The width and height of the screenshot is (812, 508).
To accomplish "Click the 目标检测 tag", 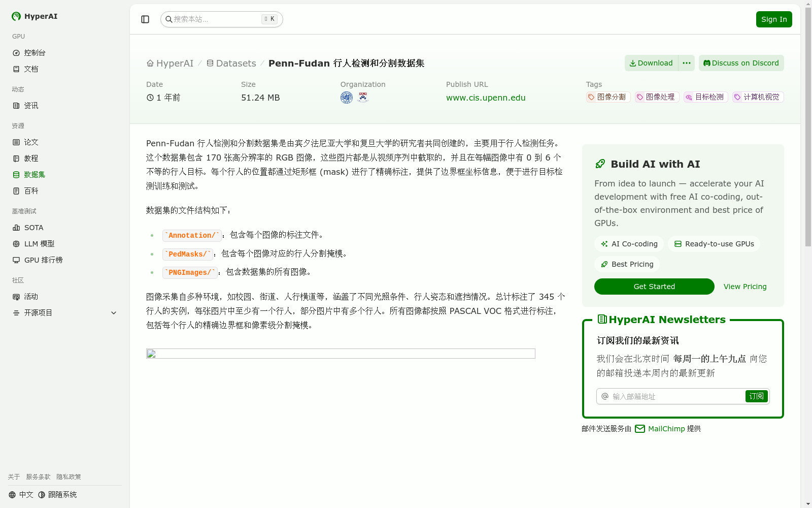I will click(x=706, y=97).
